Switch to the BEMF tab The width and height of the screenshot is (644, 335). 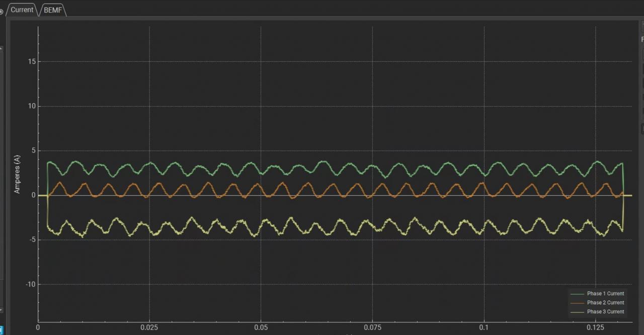pos(52,10)
